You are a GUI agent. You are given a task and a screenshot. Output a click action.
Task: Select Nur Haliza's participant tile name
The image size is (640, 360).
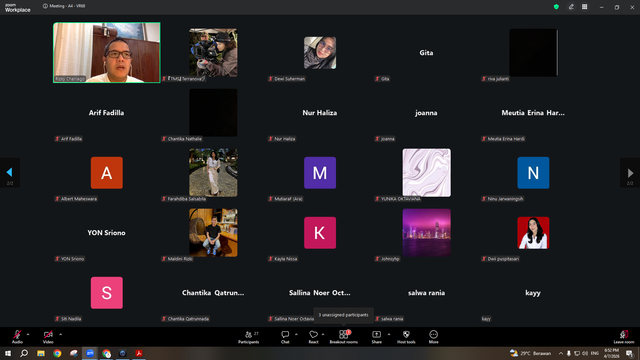[320, 113]
